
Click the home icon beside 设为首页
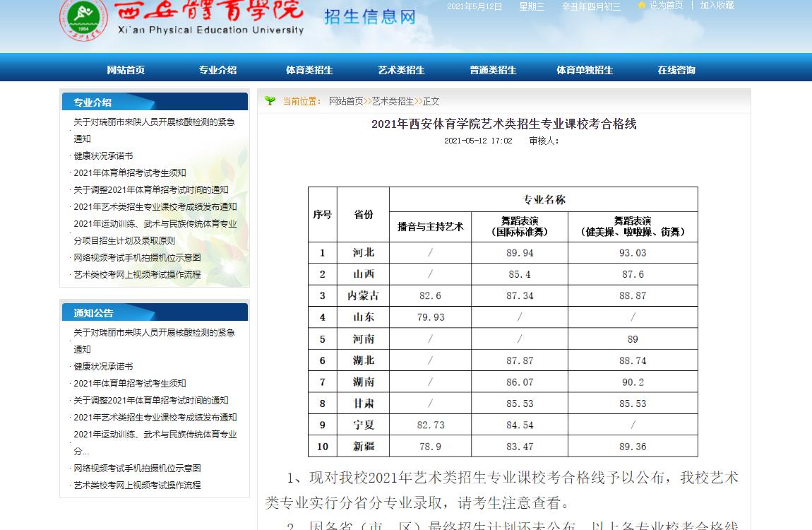click(x=642, y=5)
